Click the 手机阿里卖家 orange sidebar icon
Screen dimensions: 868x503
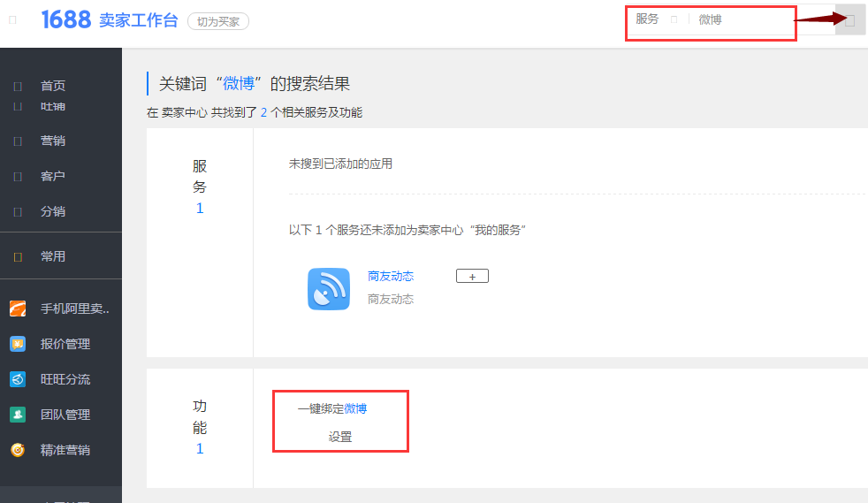(18, 309)
